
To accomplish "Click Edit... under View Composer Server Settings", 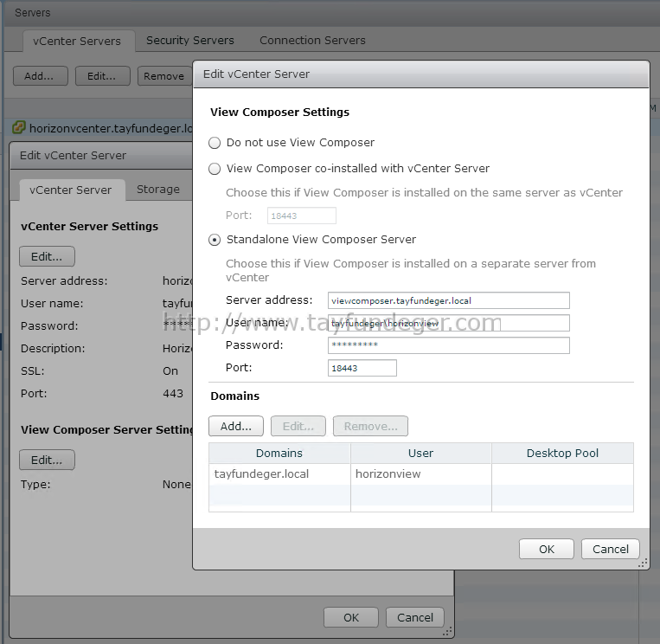I will pyautogui.click(x=47, y=460).
